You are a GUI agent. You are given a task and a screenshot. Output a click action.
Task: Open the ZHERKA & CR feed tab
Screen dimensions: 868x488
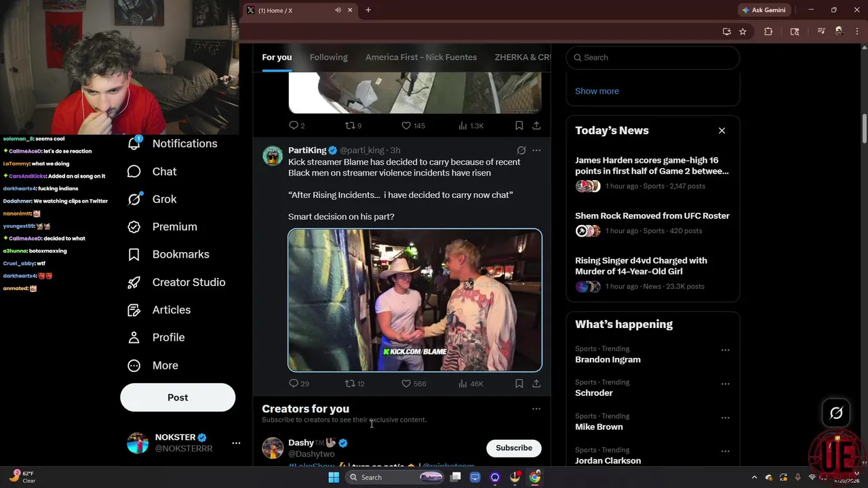pos(522,57)
